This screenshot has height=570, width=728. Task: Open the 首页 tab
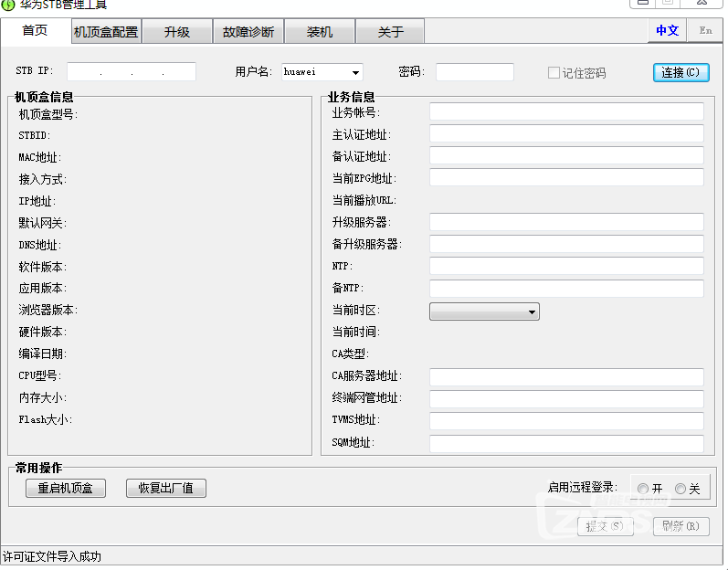click(36, 31)
